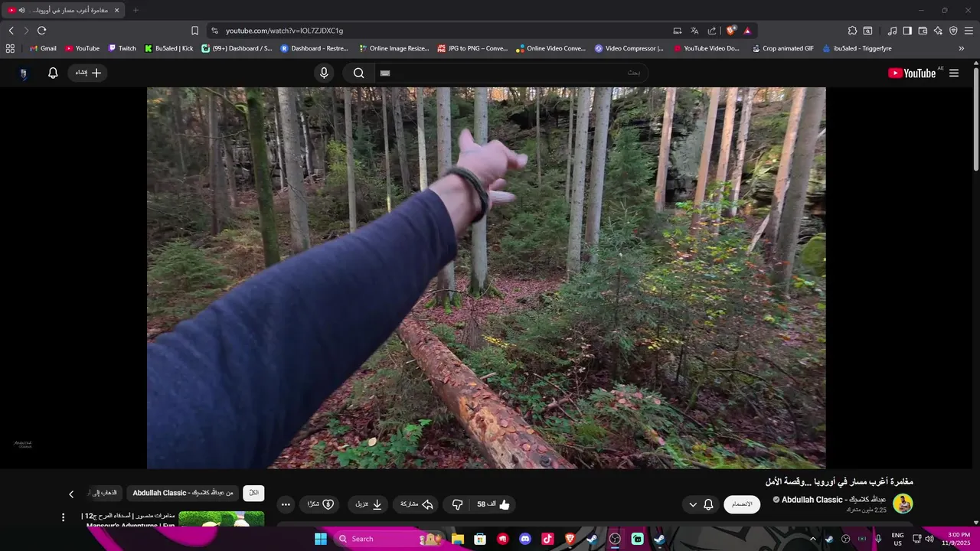This screenshot has height=551, width=980.
Task: Click the voice search microphone button
Action: 324,73
